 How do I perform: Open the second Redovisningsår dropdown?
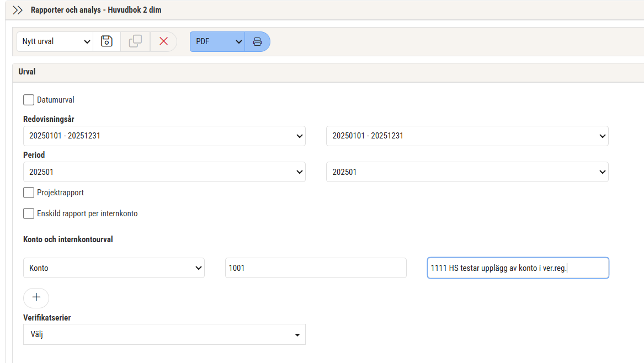pyautogui.click(x=467, y=136)
